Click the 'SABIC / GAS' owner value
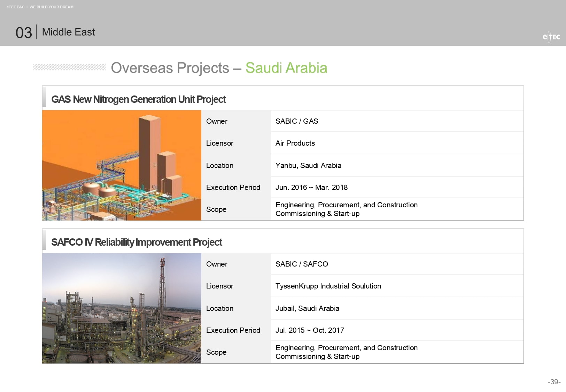This screenshot has width=566, height=392. tap(297, 121)
